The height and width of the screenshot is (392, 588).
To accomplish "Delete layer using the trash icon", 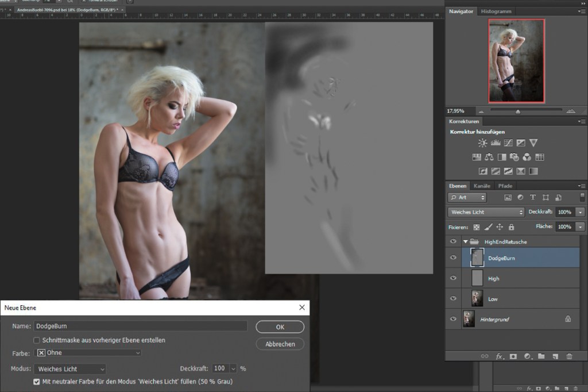I will (569, 356).
